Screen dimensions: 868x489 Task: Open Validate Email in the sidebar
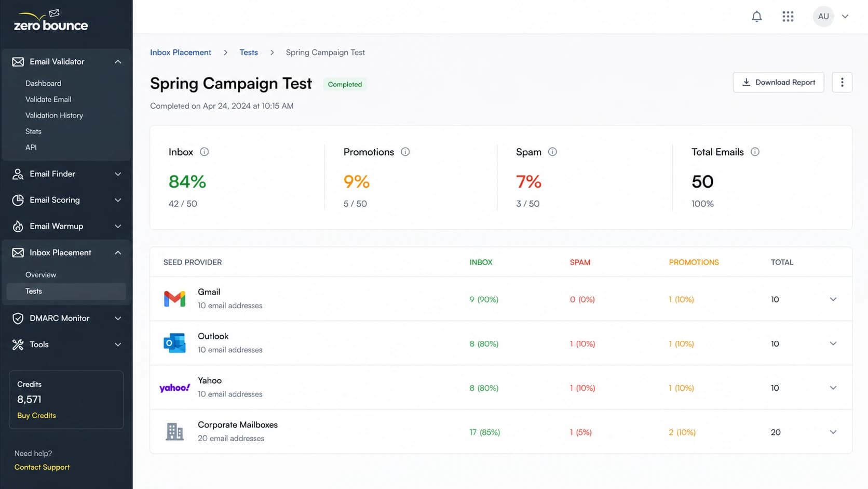coord(48,99)
